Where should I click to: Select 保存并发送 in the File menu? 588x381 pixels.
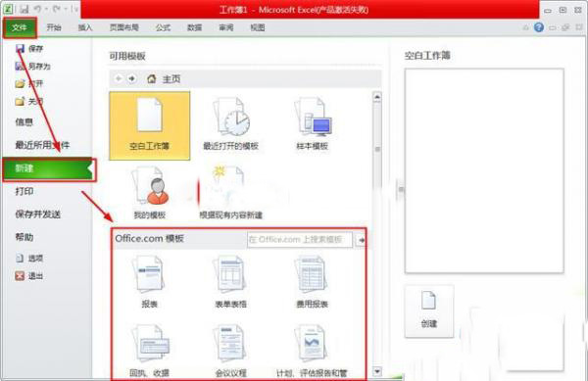pos(38,214)
